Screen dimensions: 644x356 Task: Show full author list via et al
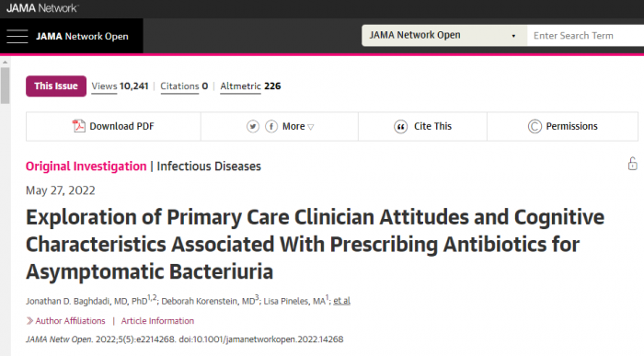(x=341, y=301)
